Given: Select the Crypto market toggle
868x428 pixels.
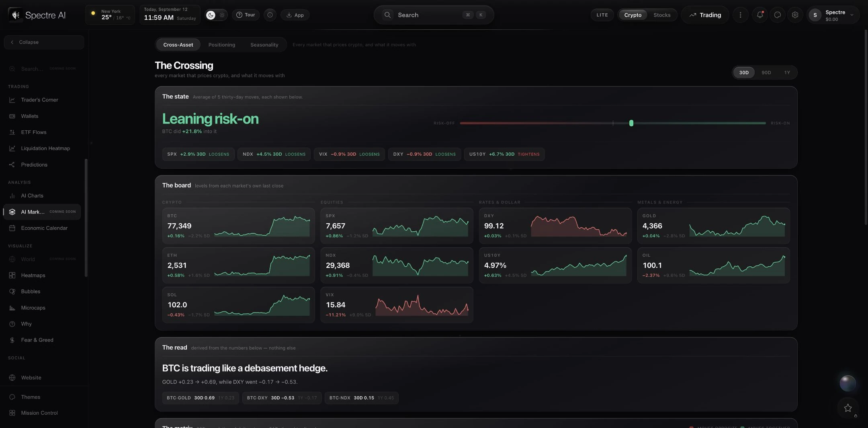Looking at the screenshot, I should click(x=633, y=15).
